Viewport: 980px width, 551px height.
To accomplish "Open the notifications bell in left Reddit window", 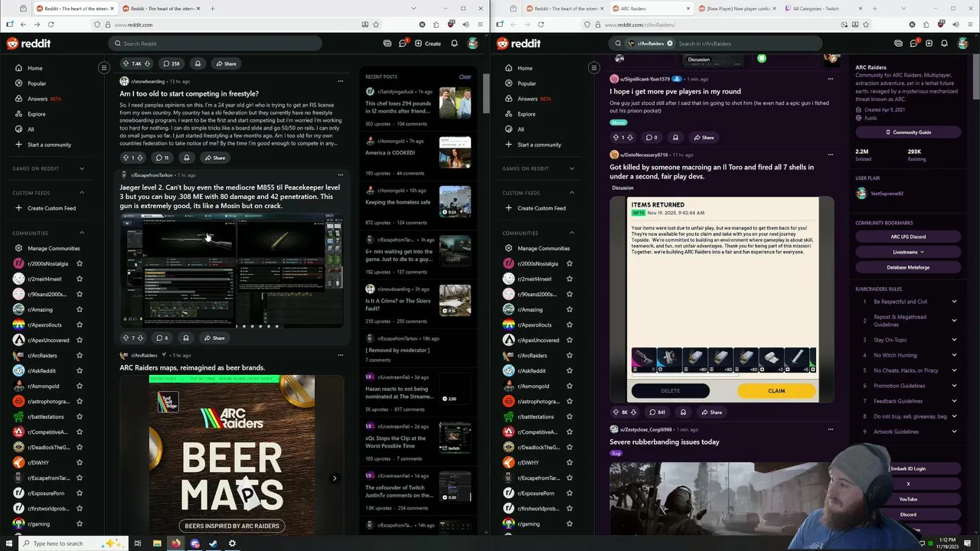I will click(x=454, y=44).
